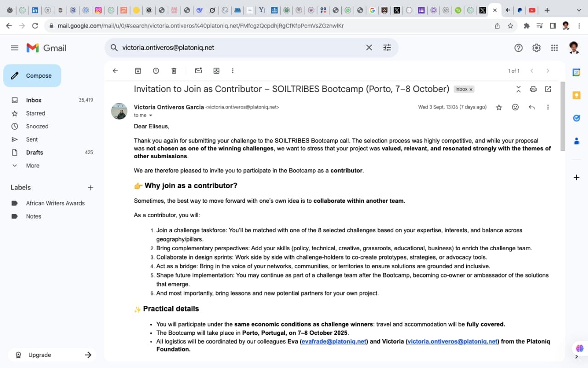Image resolution: width=588 pixels, height=368 pixels.
Task: Open Gmail Support help icon
Action: [x=519, y=48]
